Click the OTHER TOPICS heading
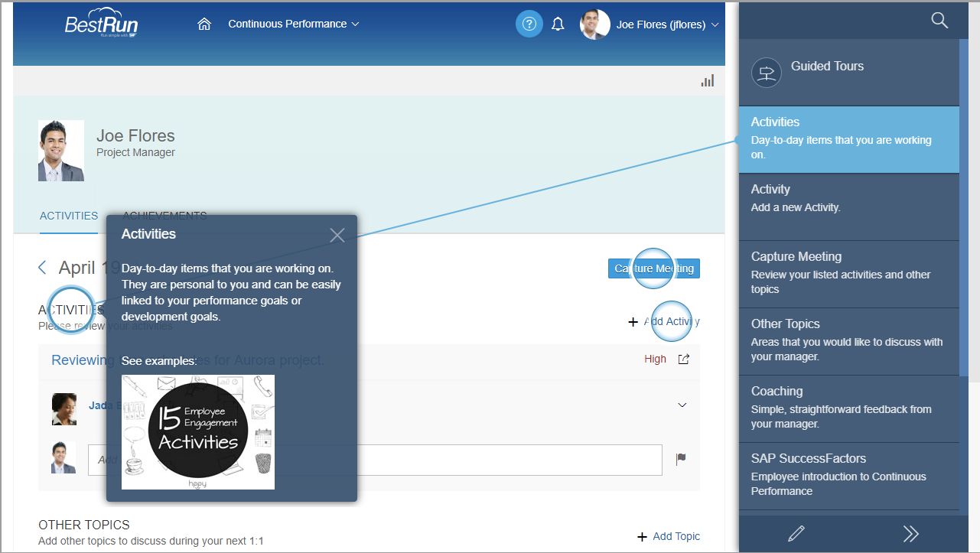 [x=84, y=525]
